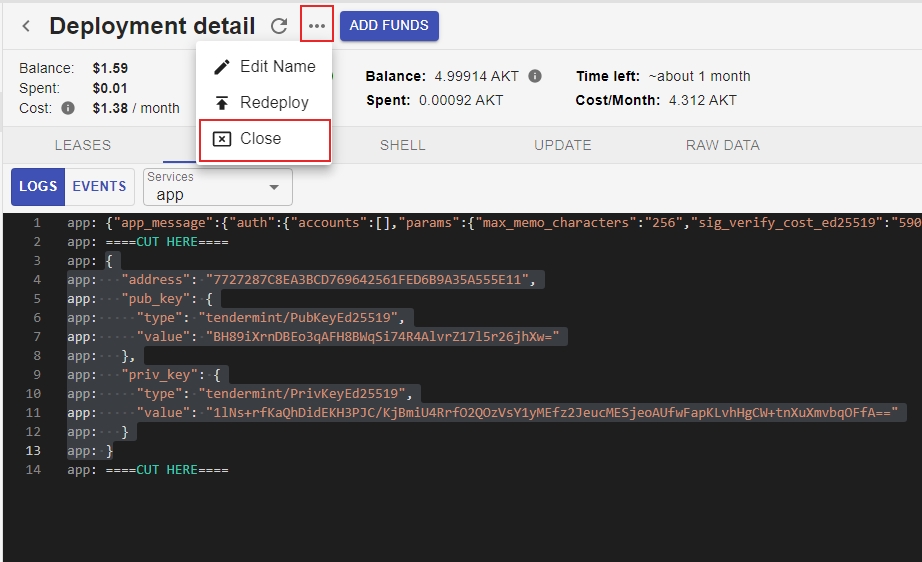922x562 pixels.
Task: Open the three-dot more options menu
Action: click(317, 26)
